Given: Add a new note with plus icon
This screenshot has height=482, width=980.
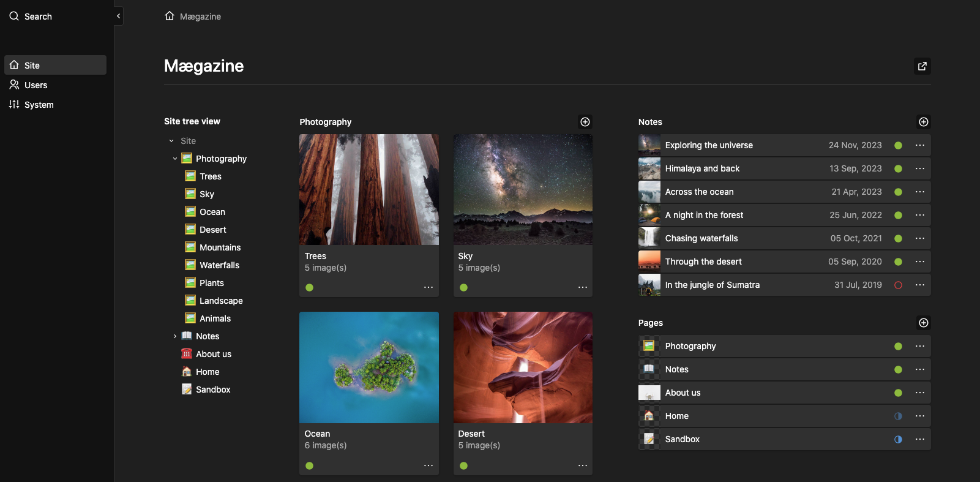Looking at the screenshot, I should click(923, 122).
